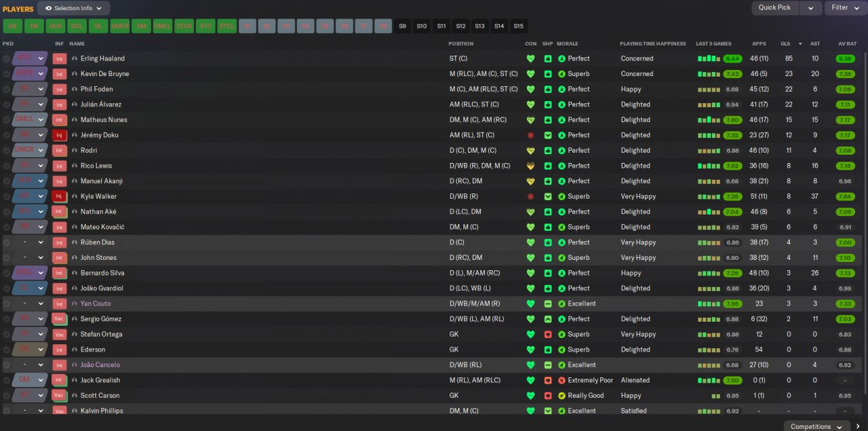Sort by the AV RAT column header
Image resolution: width=868 pixels, height=431 pixels.
pyautogui.click(x=848, y=43)
